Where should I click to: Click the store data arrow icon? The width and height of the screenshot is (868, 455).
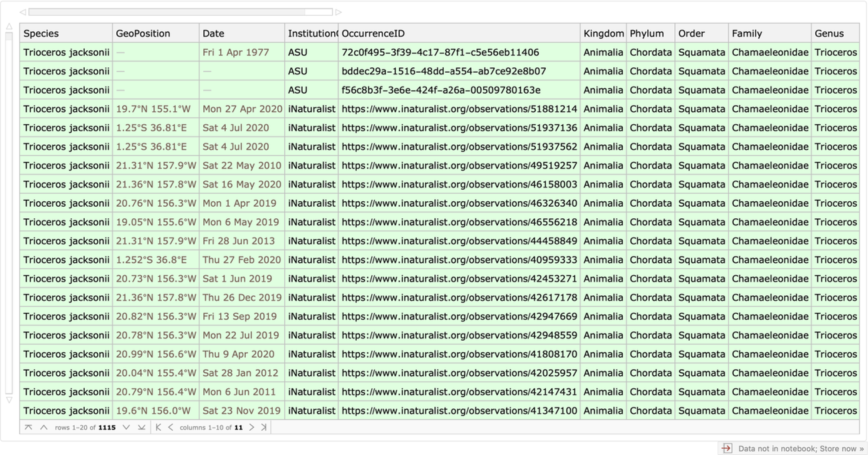pyautogui.click(x=727, y=448)
